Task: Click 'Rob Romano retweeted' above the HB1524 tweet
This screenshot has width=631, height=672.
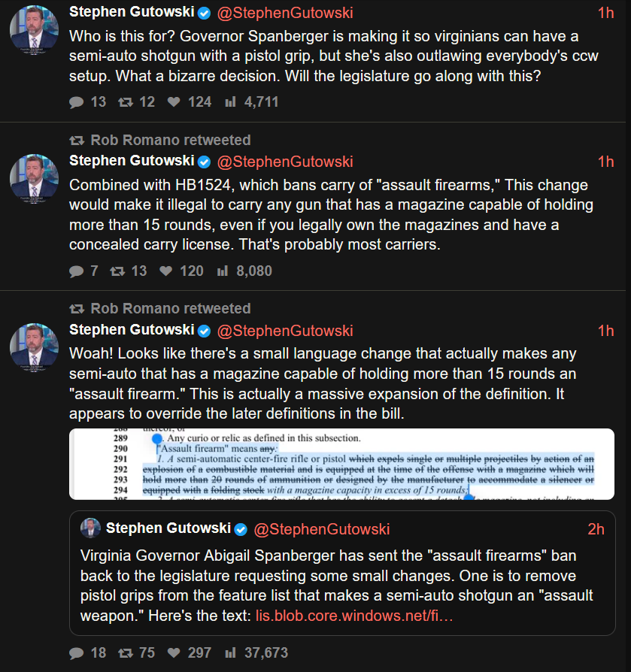Action: (x=170, y=141)
